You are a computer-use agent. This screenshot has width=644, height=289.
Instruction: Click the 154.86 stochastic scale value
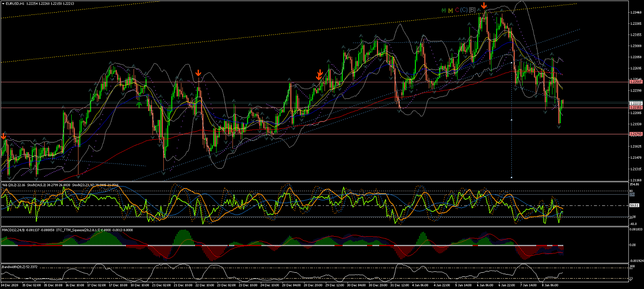point(635,184)
